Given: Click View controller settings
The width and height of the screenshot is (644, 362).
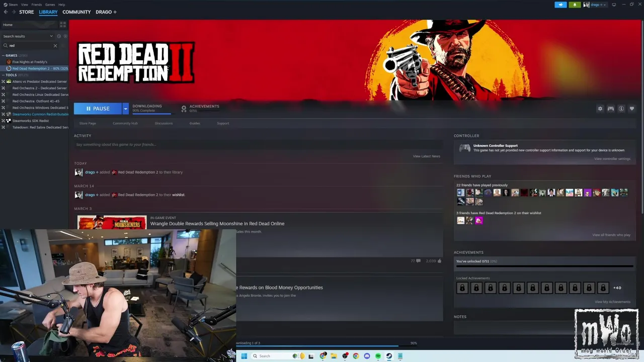Looking at the screenshot, I should 612,159.
